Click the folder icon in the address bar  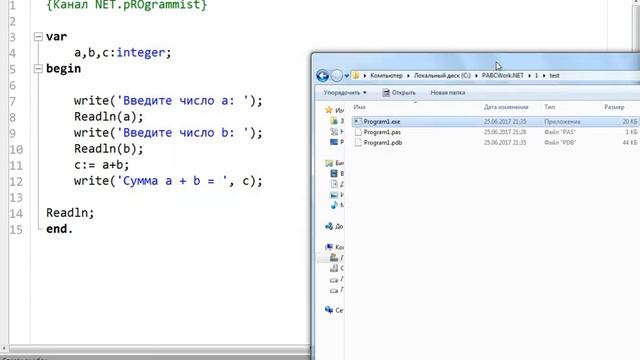tap(356, 76)
